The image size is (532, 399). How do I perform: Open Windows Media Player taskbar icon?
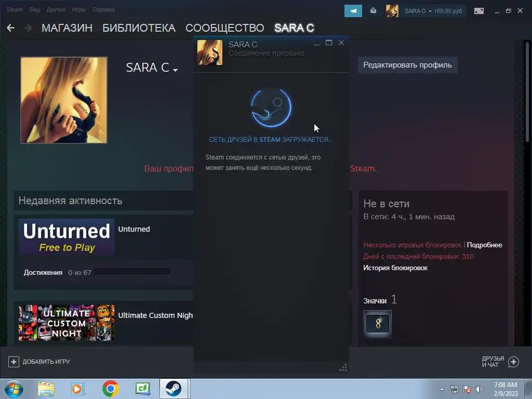point(78,389)
